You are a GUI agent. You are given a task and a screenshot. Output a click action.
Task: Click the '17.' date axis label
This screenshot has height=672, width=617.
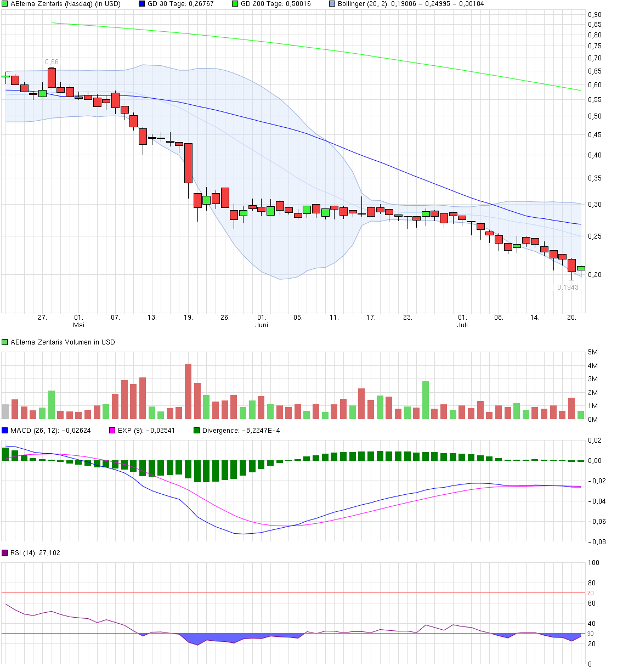(371, 318)
